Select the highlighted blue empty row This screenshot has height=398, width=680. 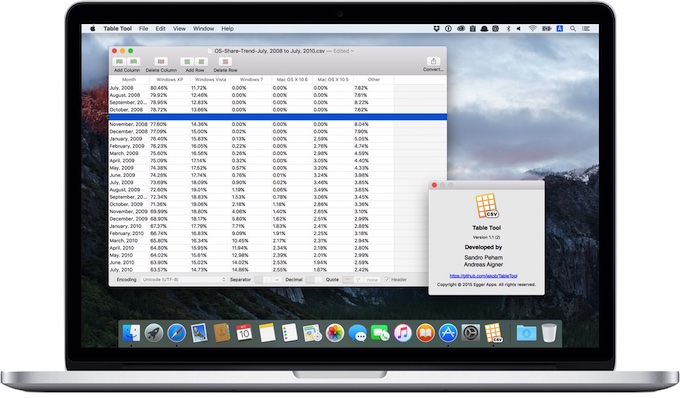point(278,117)
